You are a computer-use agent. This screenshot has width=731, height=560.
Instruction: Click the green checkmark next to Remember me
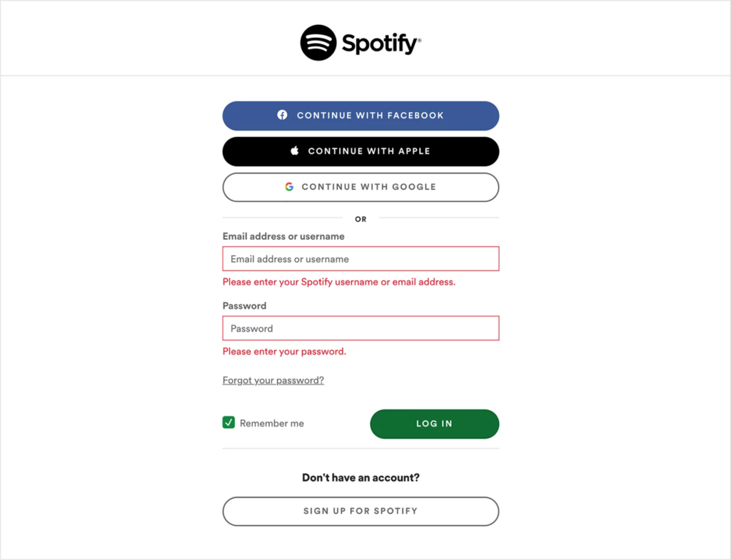tap(228, 422)
